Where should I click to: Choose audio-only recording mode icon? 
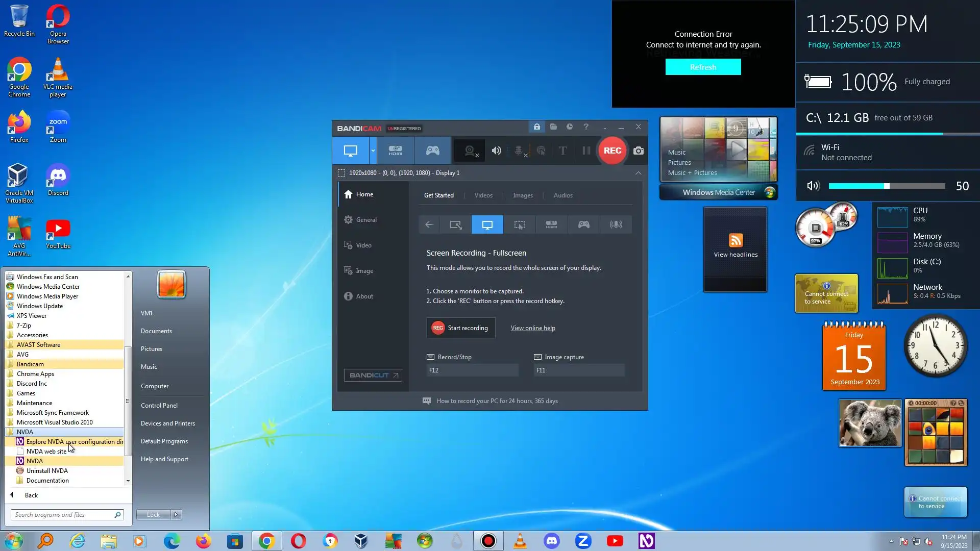pyautogui.click(x=616, y=224)
